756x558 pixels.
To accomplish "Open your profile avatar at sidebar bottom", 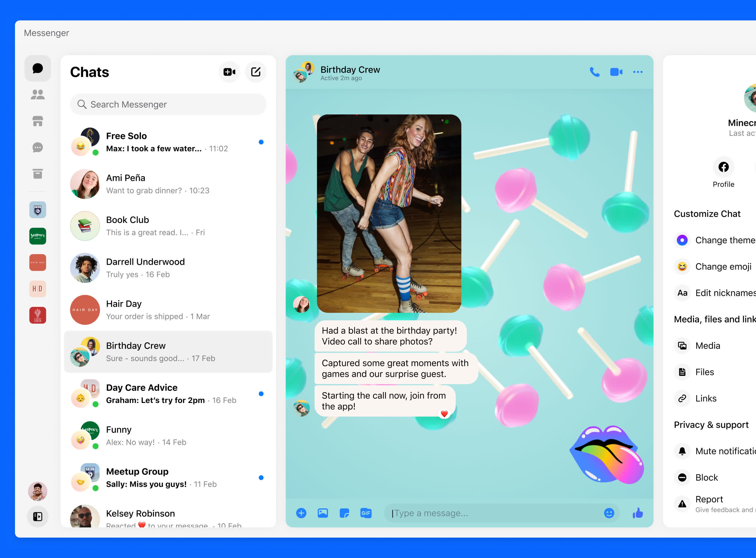I will (38, 491).
